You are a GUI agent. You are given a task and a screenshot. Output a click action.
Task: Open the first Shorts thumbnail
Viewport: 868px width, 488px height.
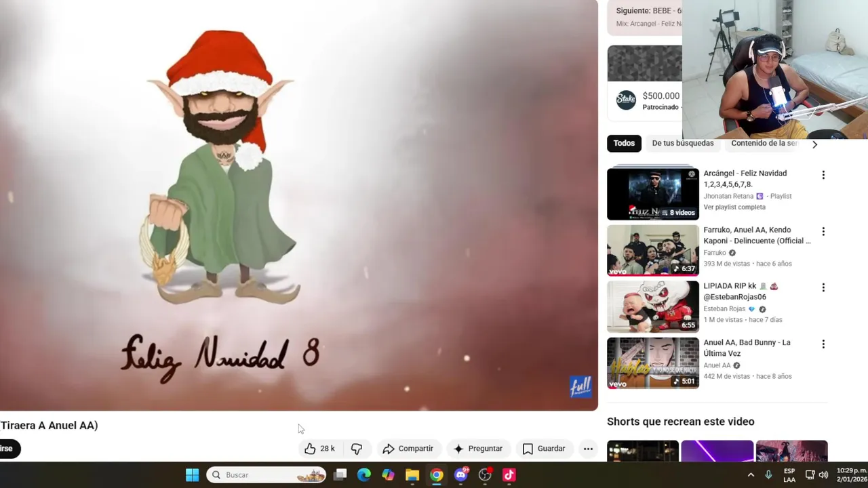[x=642, y=451]
